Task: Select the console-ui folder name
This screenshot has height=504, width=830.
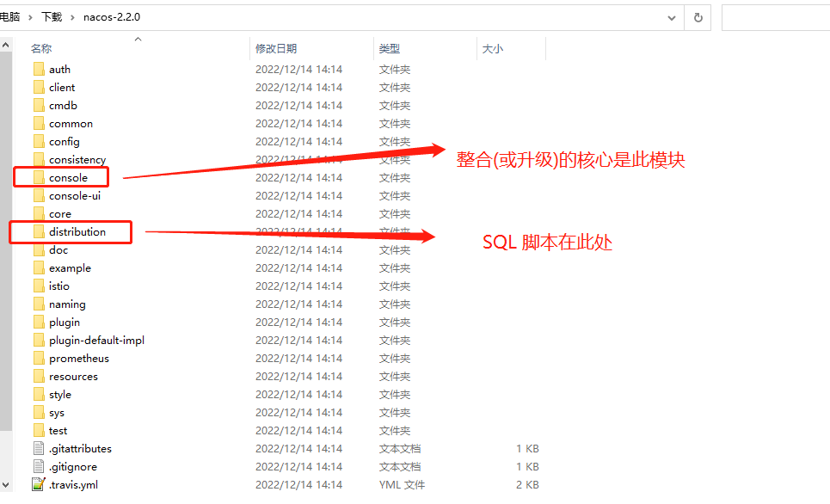Action: (x=75, y=195)
